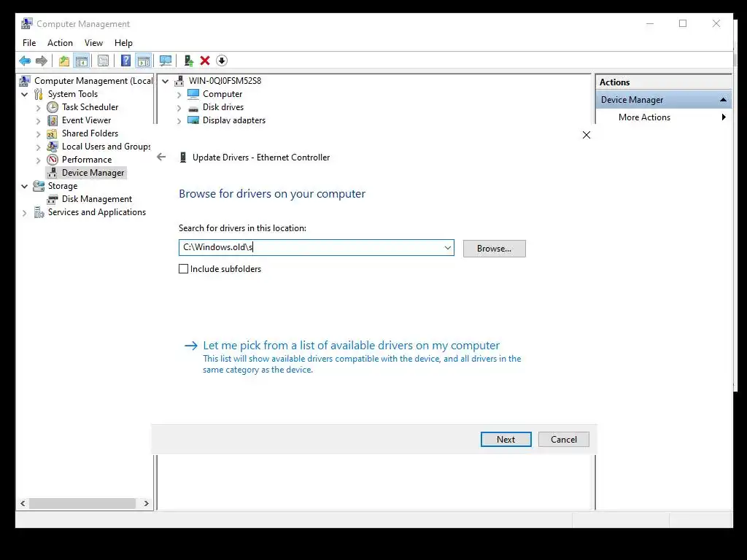
Task: Click Services and Applications icon
Action: point(39,212)
